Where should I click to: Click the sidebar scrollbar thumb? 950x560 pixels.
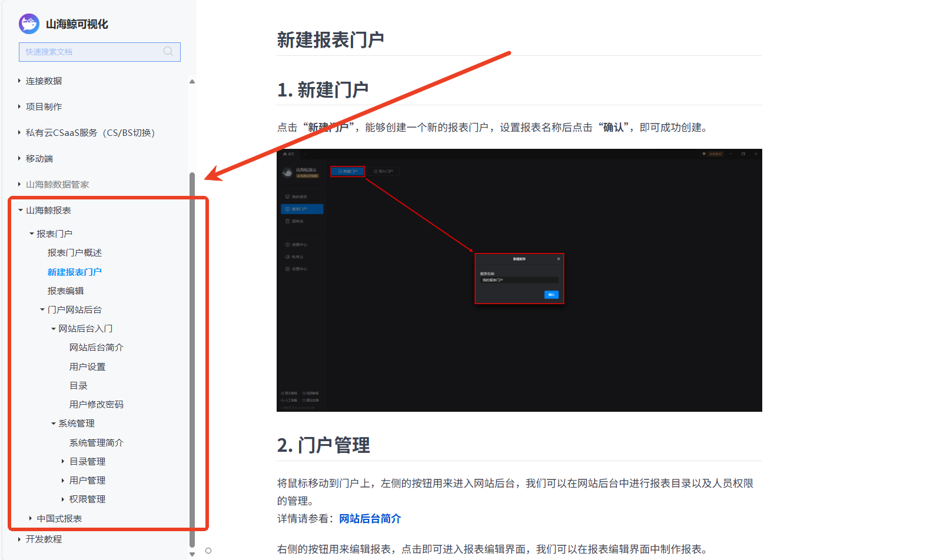[x=192, y=359]
